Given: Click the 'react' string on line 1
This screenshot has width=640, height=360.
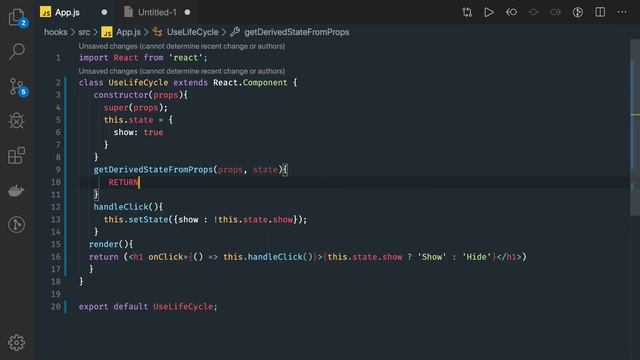Looking at the screenshot, I should point(186,58).
